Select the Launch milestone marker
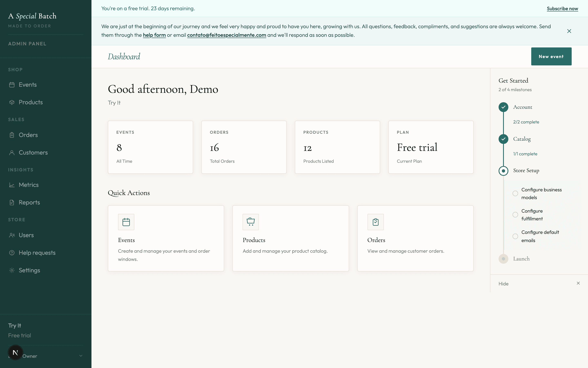Image resolution: width=588 pixels, height=368 pixels. (x=503, y=259)
